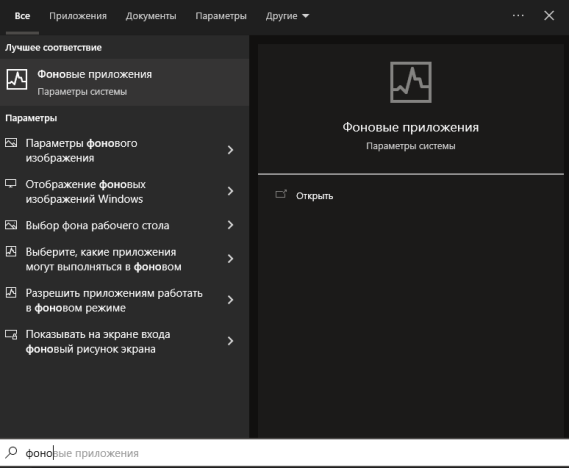The image size is (569, 468).
Task: Open the Приложения tab
Action: [x=78, y=16]
